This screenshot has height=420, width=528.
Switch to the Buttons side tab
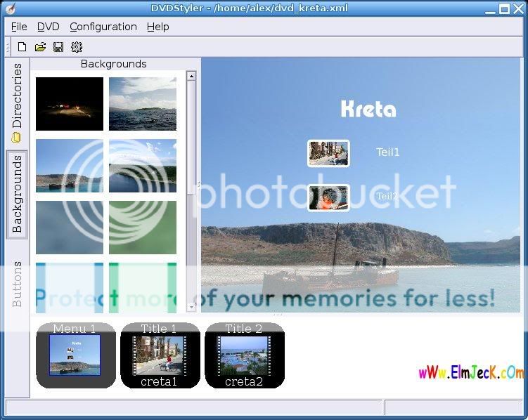coord(17,284)
